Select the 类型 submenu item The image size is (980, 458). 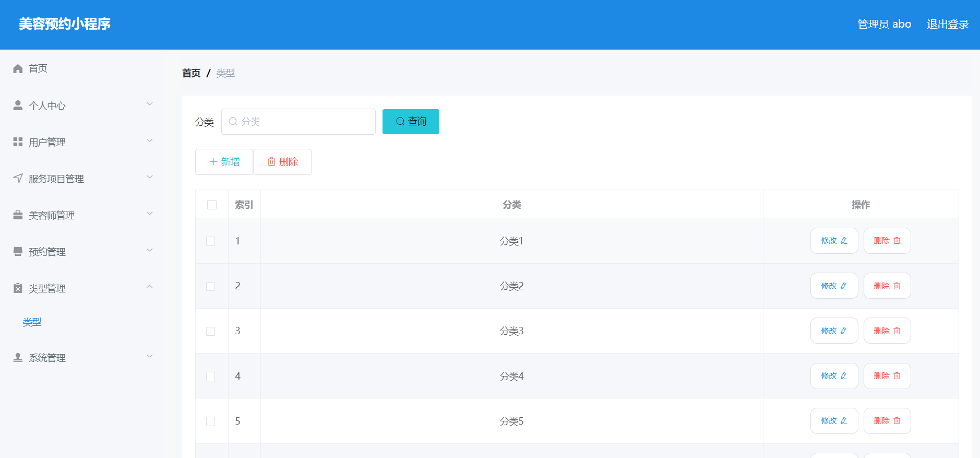32,322
